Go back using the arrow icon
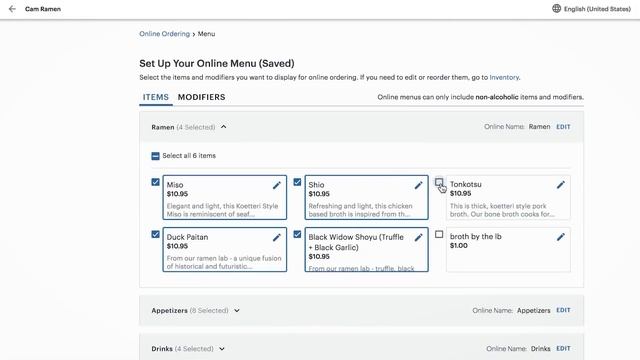Image resolution: width=640 pixels, height=360 pixels. [x=12, y=9]
